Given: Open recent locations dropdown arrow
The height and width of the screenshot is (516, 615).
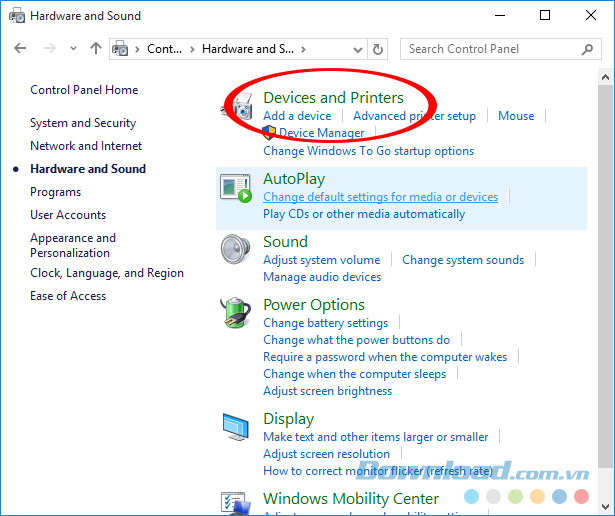Looking at the screenshot, I should 73,49.
